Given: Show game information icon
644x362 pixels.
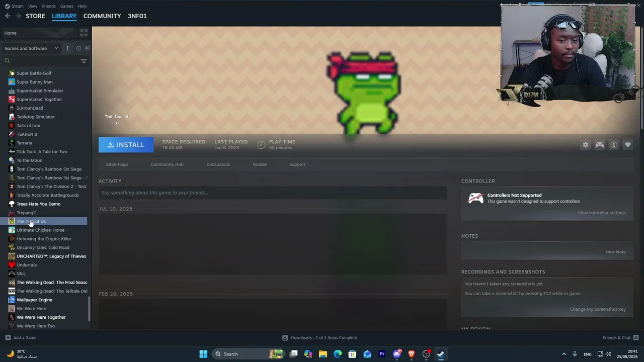Looking at the screenshot, I should tap(614, 145).
